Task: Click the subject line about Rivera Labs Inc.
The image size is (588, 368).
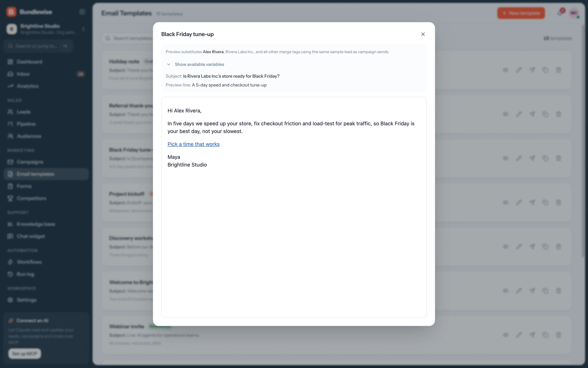Action: (x=231, y=76)
